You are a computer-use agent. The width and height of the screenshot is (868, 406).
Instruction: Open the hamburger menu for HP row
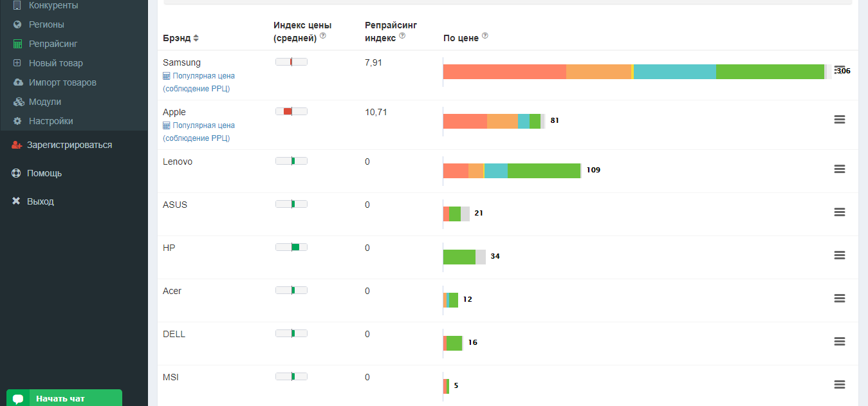pyautogui.click(x=839, y=255)
